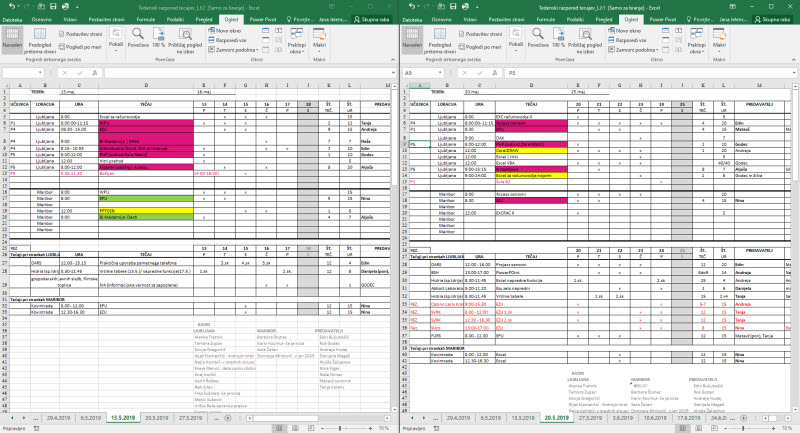The image size is (800, 433).
Task: Click Približaj pogled na izbor in right window
Action: click(585, 40)
